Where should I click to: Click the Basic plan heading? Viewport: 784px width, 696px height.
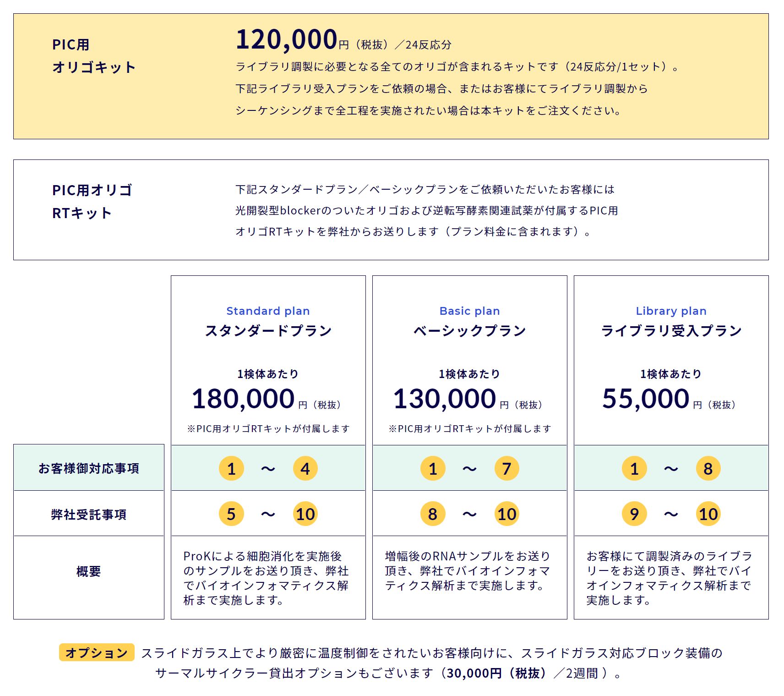469,311
